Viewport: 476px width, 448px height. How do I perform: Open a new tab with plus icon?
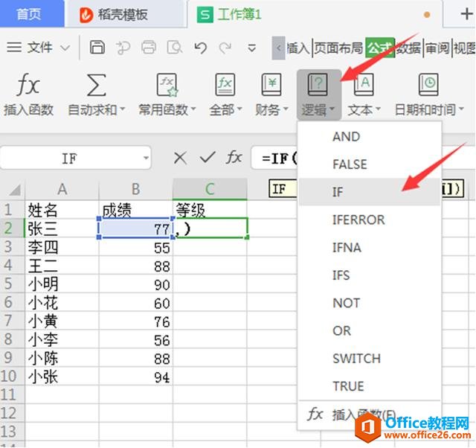tap(466, 14)
